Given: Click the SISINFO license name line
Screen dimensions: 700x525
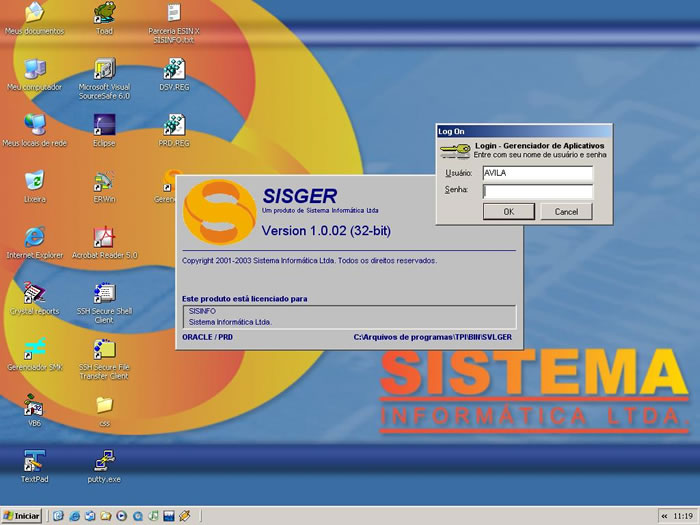Looking at the screenshot, I should (x=202, y=311).
